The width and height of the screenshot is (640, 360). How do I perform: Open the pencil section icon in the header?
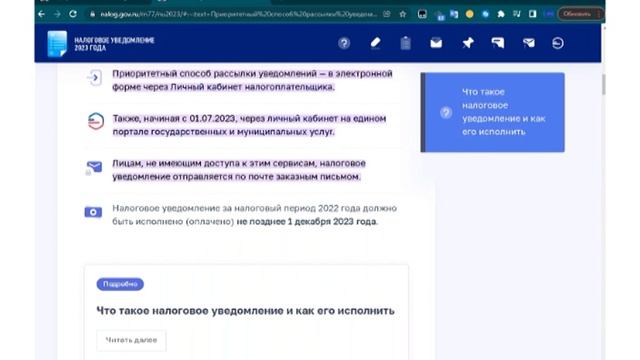(375, 43)
